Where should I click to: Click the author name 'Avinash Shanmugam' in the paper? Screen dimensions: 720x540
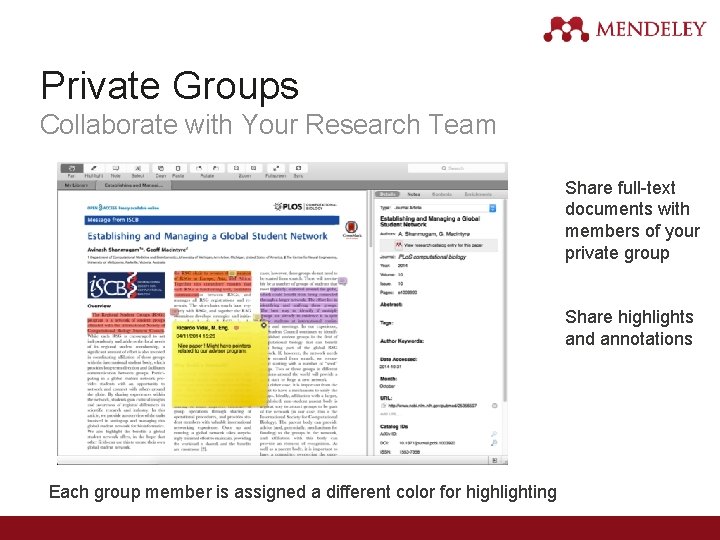click(x=114, y=250)
